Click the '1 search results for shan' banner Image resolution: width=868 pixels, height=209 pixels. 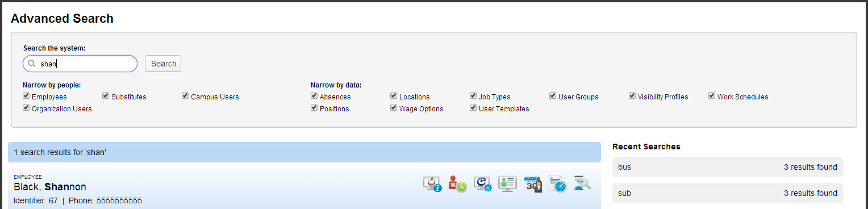304,152
